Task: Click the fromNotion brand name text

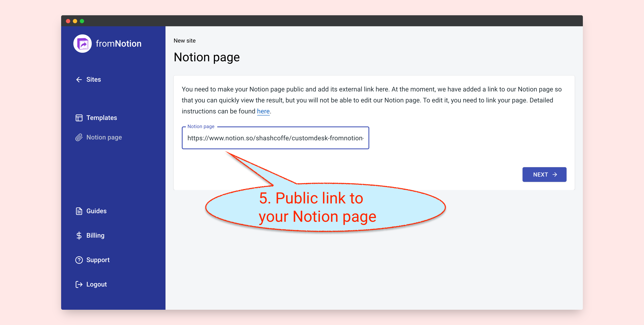Action: click(118, 44)
